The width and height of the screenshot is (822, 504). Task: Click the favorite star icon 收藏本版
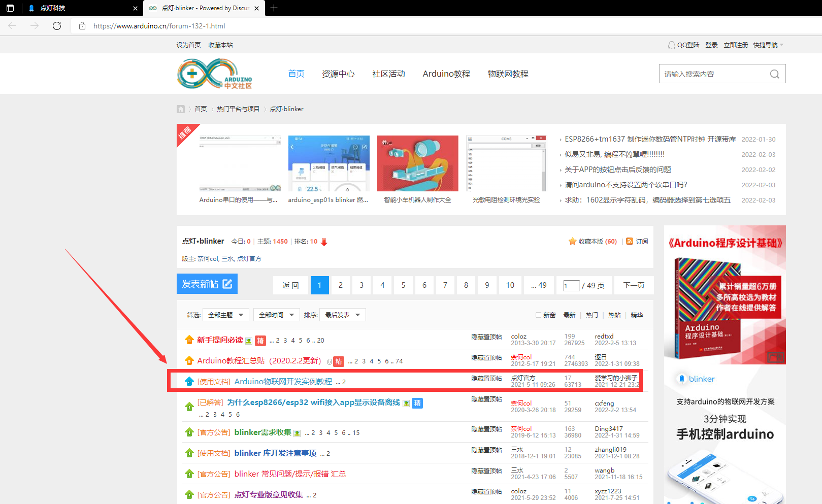click(x=572, y=242)
